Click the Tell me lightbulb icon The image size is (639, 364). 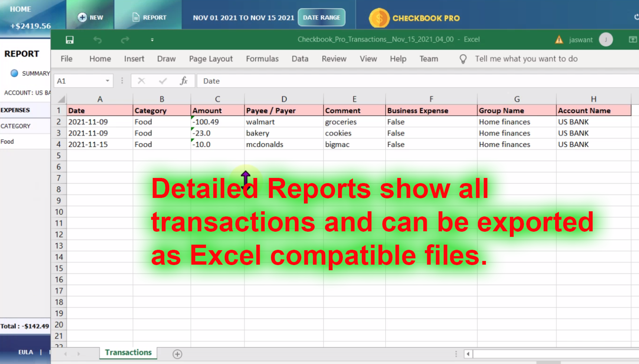click(463, 59)
